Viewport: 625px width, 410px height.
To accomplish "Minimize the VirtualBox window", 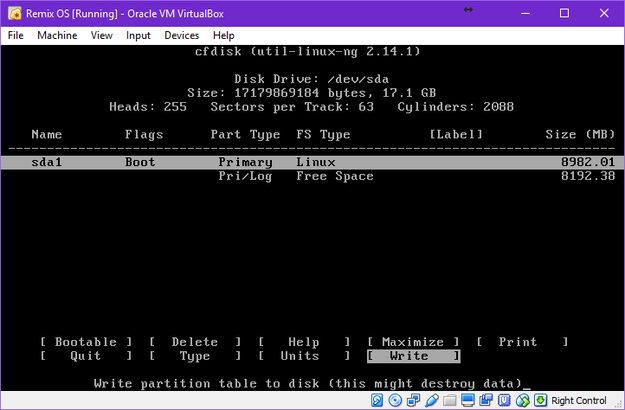I will pos(525,13).
